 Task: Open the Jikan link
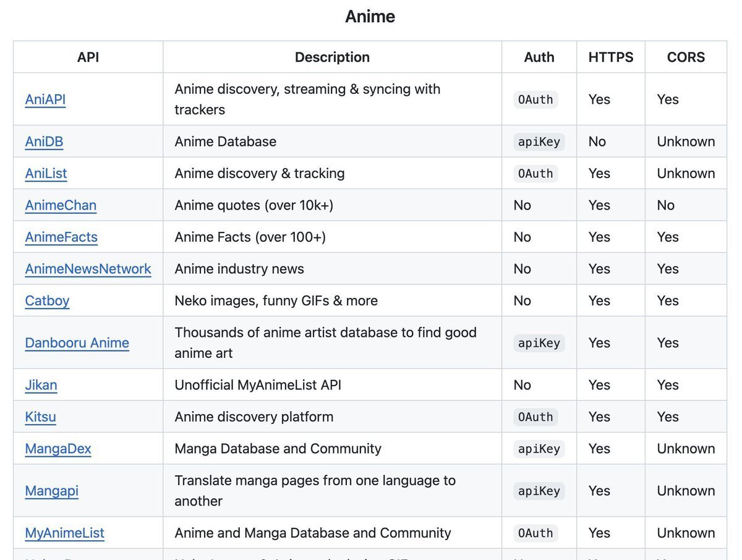point(41,385)
